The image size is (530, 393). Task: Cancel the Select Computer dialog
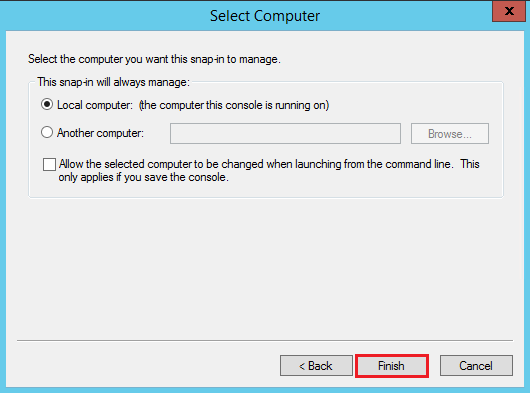476,366
